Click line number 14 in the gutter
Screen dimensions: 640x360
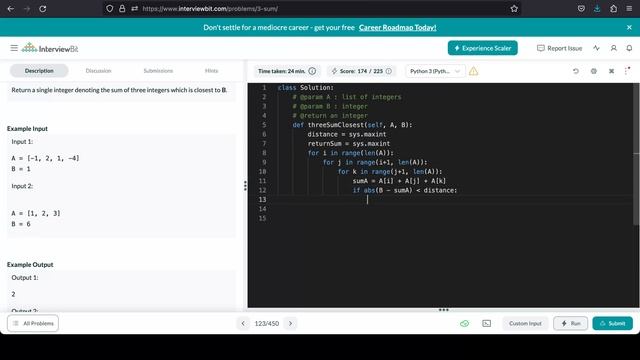[x=262, y=209]
